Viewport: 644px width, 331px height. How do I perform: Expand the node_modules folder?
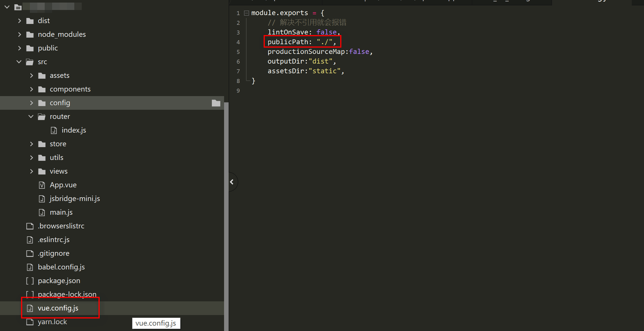(19, 34)
